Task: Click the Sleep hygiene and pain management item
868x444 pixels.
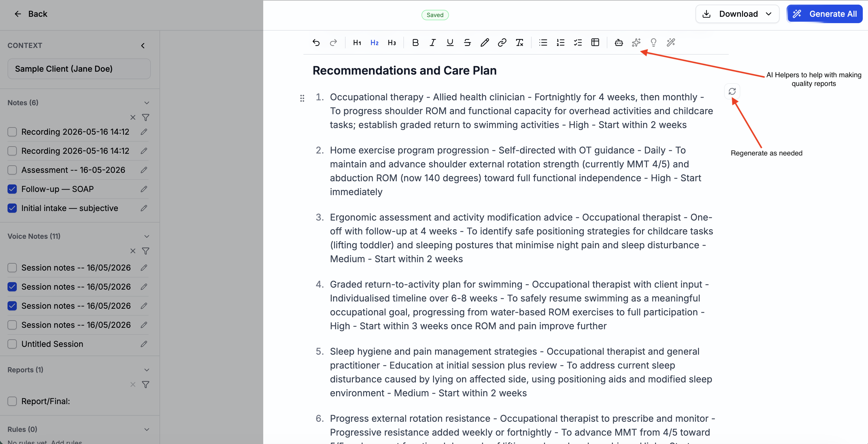Action: pos(521,372)
